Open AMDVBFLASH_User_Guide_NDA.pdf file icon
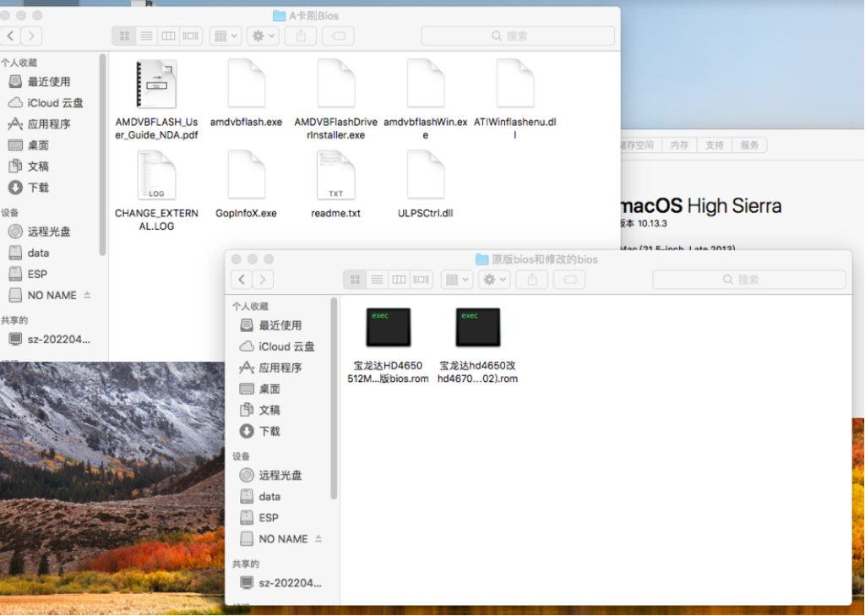Viewport: 865px width, 616px height. 156,84
